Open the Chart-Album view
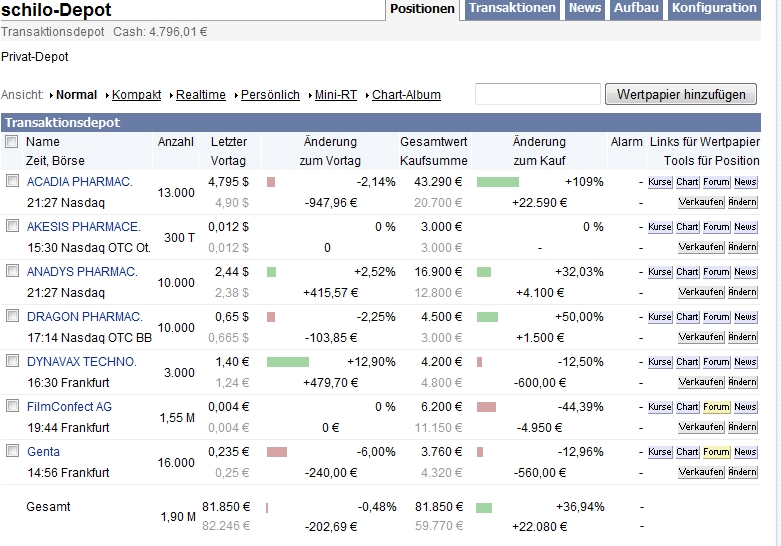The width and height of the screenshot is (781, 546). [x=406, y=95]
